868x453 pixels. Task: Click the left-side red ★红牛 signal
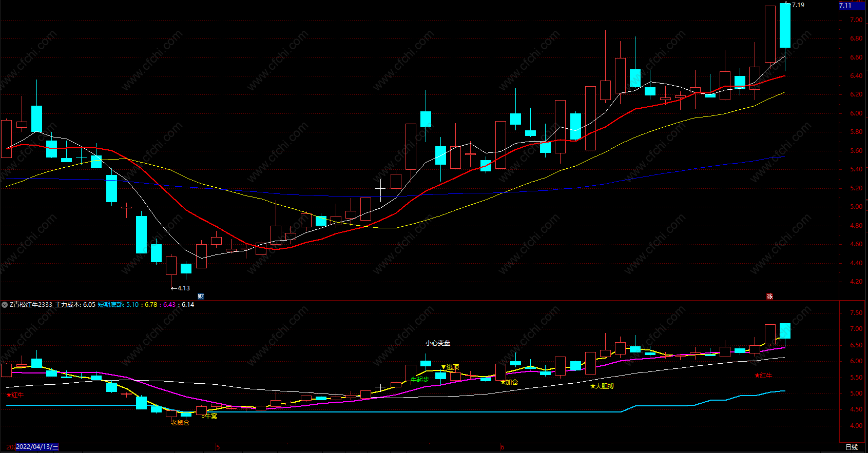(15, 395)
